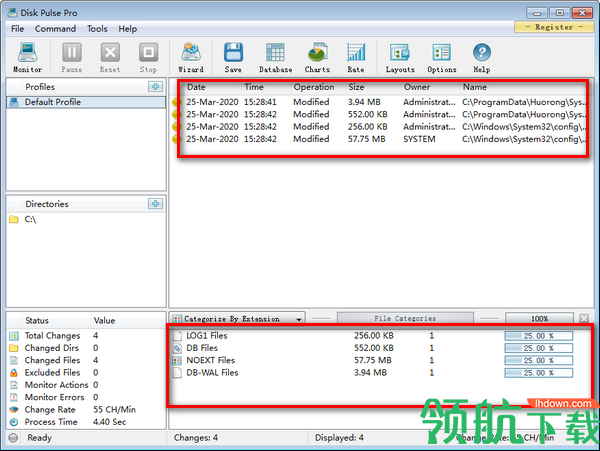Click the 100% filter button
This screenshot has width=600, height=451.
click(x=539, y=318)
